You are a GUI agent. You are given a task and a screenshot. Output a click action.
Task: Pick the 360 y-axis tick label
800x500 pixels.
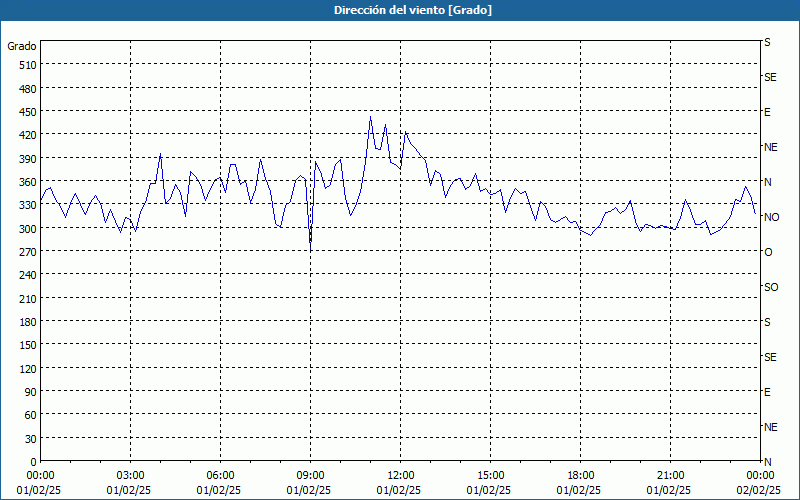pyautogui.click(x=28, y=182)
